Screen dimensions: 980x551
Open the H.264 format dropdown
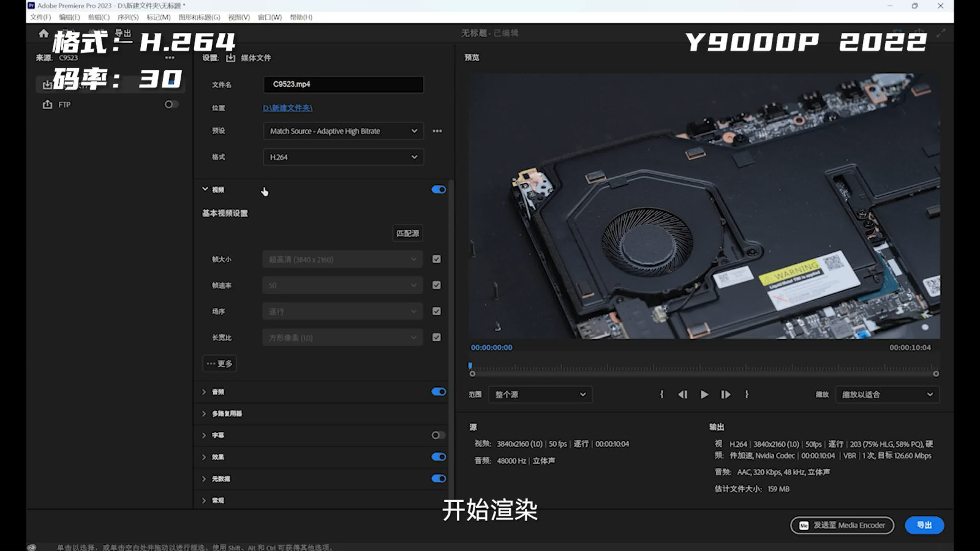point(343,157)
